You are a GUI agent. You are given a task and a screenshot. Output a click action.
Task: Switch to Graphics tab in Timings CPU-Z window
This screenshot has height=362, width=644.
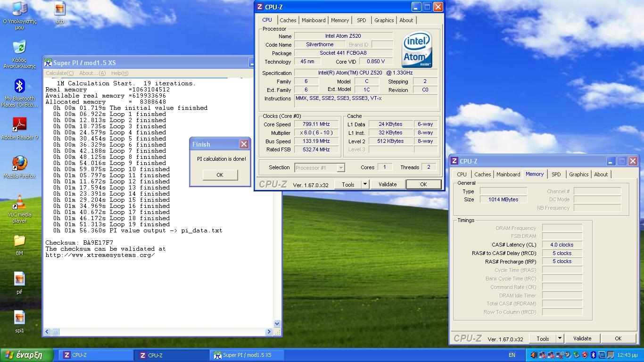[x=579, y=174]
